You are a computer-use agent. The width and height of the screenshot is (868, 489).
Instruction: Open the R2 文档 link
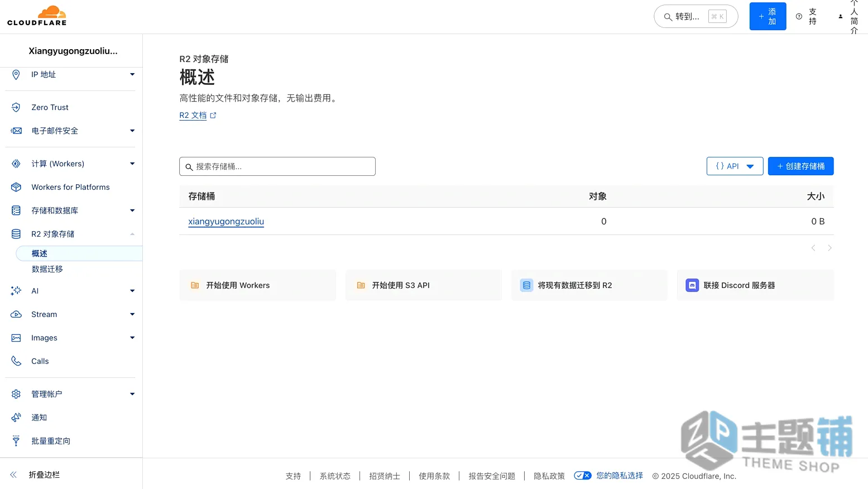193,116
